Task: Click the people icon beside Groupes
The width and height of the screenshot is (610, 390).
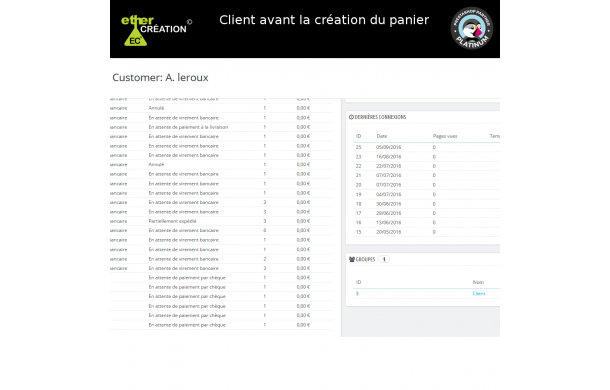Action: [352, 259]
